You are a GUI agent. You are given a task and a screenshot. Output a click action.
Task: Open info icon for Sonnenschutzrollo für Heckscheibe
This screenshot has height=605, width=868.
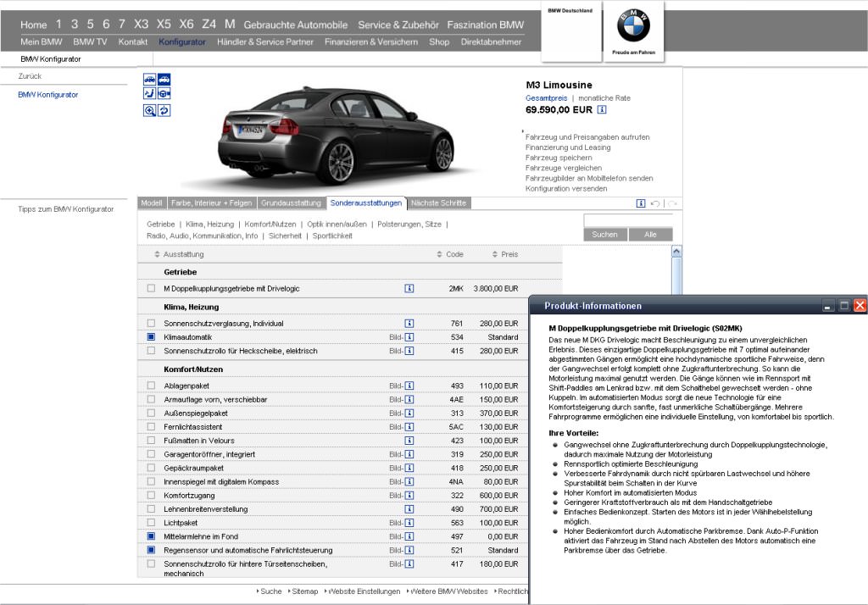point(409,351)
